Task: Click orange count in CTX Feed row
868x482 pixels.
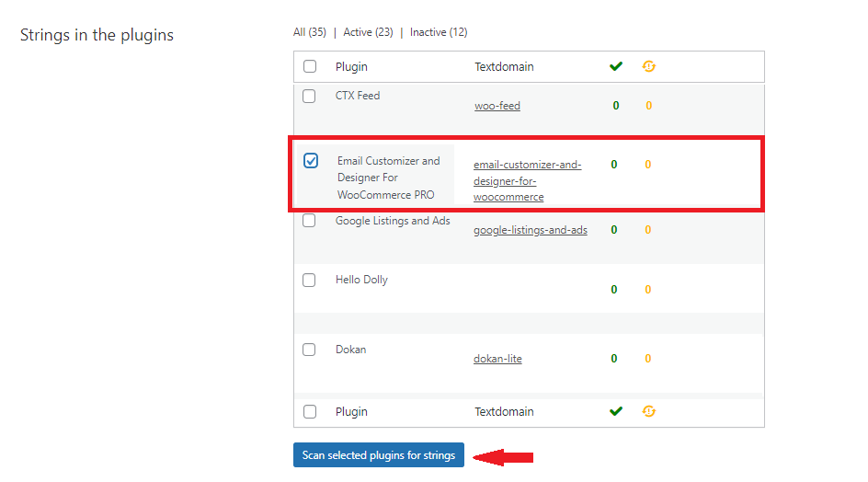Action: click(649, 105)
